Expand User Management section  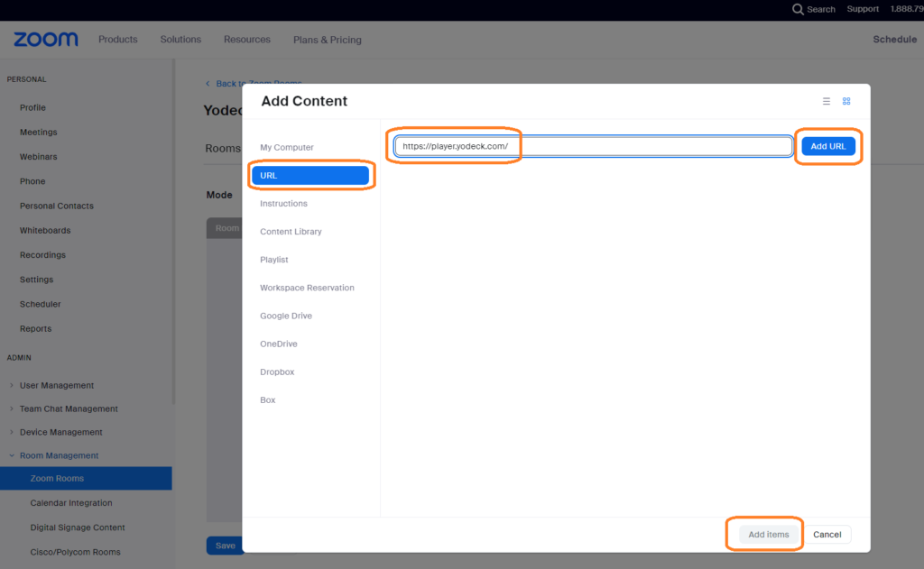coord(11,385)
